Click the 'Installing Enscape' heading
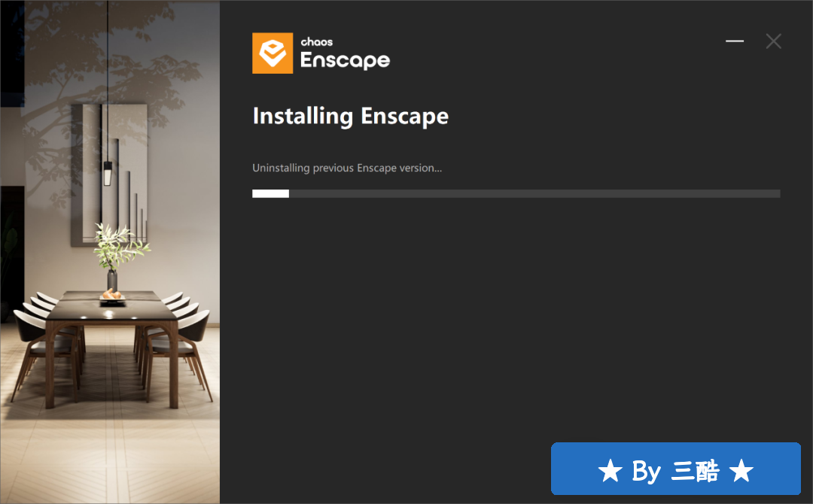This screenshot has width=813, height=504. pos(351,116)
